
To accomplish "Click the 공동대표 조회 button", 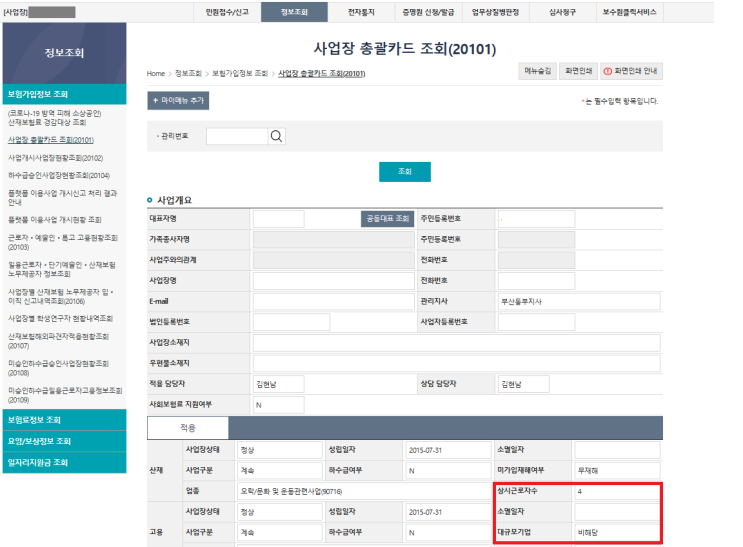I will 387,218.
